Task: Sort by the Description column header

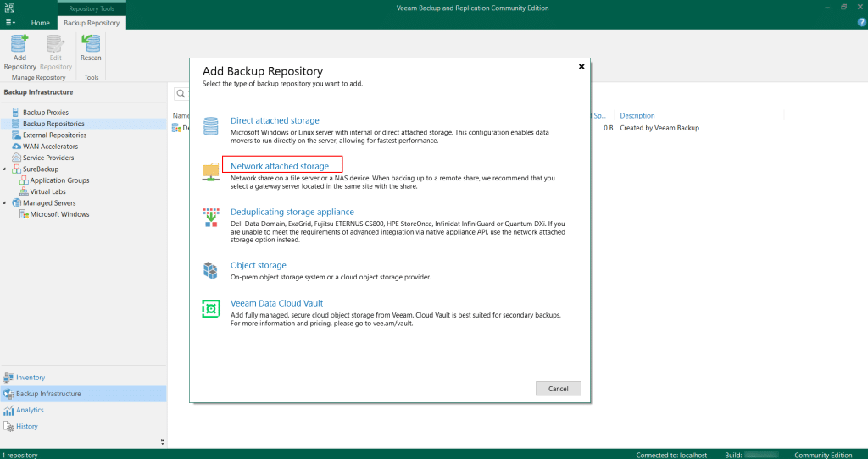Action: click(x=637, y=115)
